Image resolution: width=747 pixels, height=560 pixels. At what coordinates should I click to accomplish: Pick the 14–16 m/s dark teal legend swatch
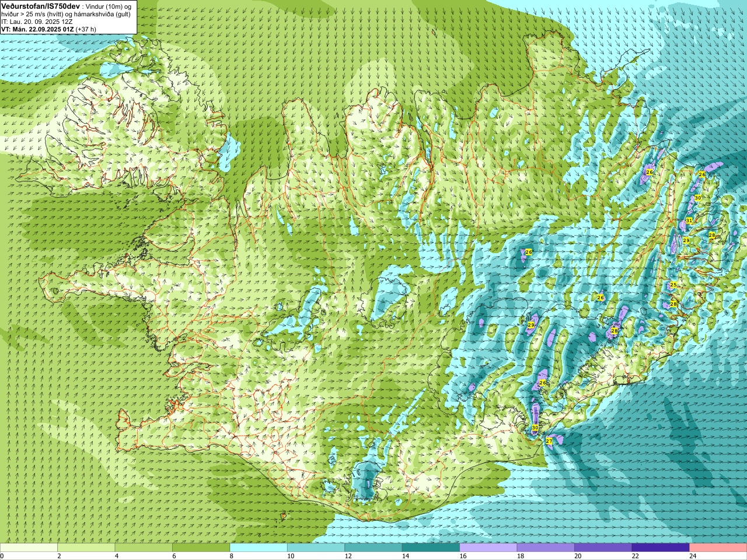tap(431, 548)
